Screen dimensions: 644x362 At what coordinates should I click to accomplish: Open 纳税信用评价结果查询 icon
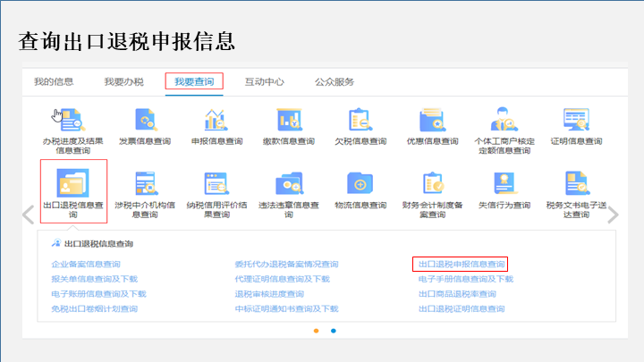pos(216,183)
